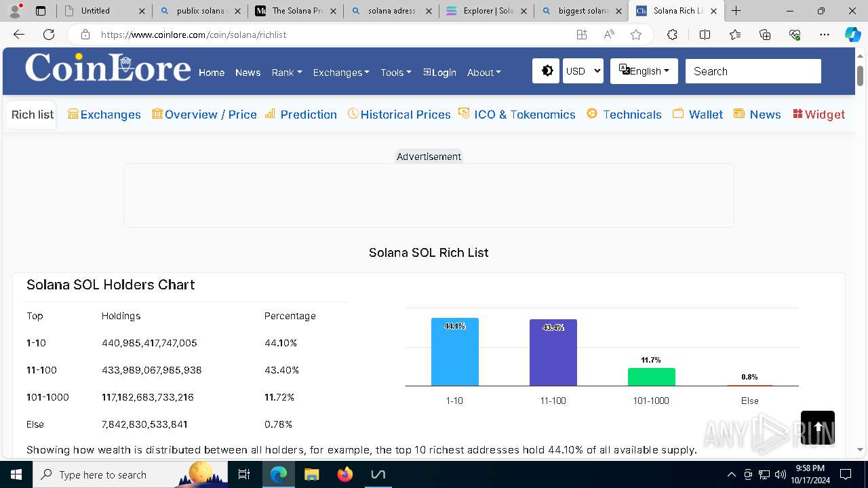
Task: Switch to the Technicals tab
Action: tap(624, 115)
